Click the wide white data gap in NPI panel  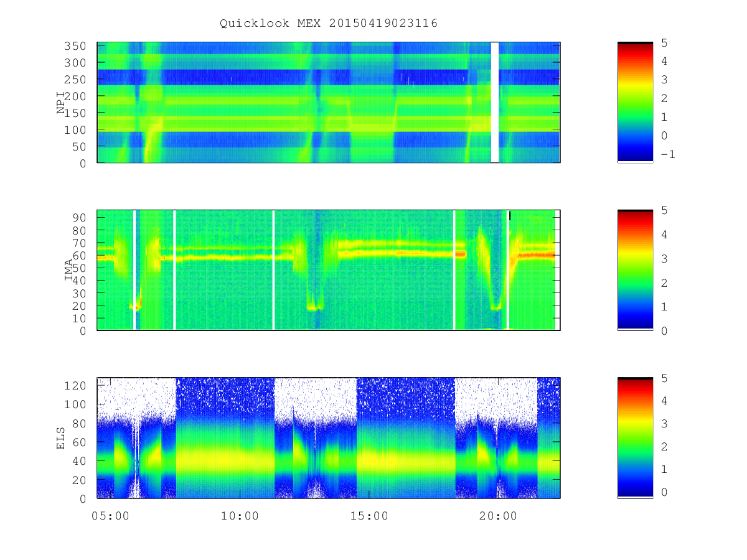click(495, 102)
